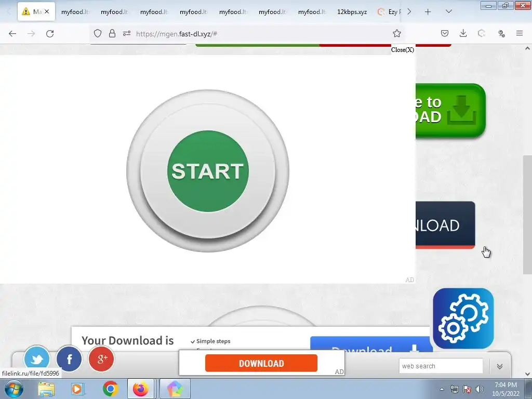Click the blue Download button in the banner
This screenshot has width=532, height=399.
pos(371,343)
